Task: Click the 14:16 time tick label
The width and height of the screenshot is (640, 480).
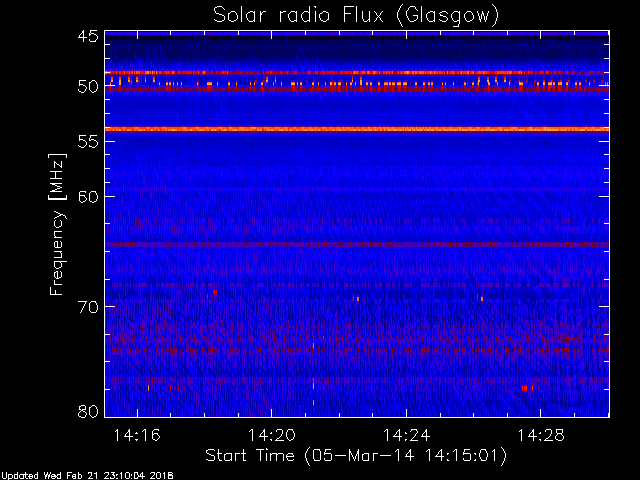Action: [137, 435]
